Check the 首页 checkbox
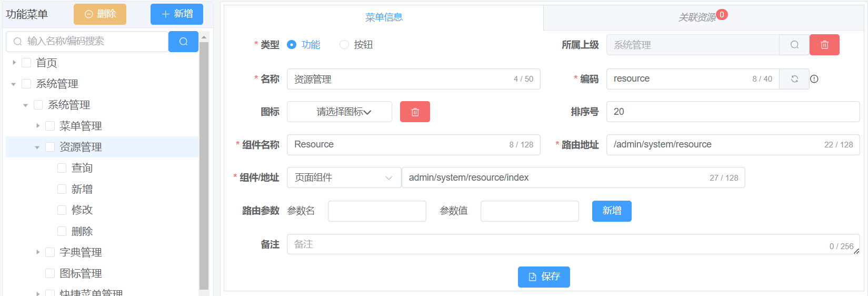Viewport: 868px width, 296px height. coord(26,63)
